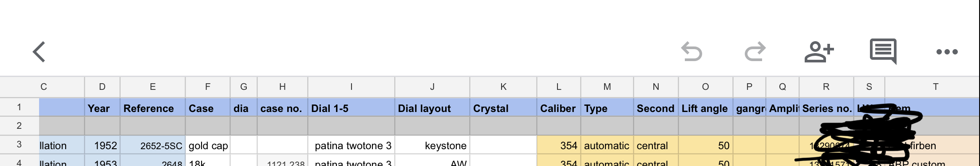Select the Reference header cell
The image size is (980, 166).
pyautogui.click(x=153, y=108)
